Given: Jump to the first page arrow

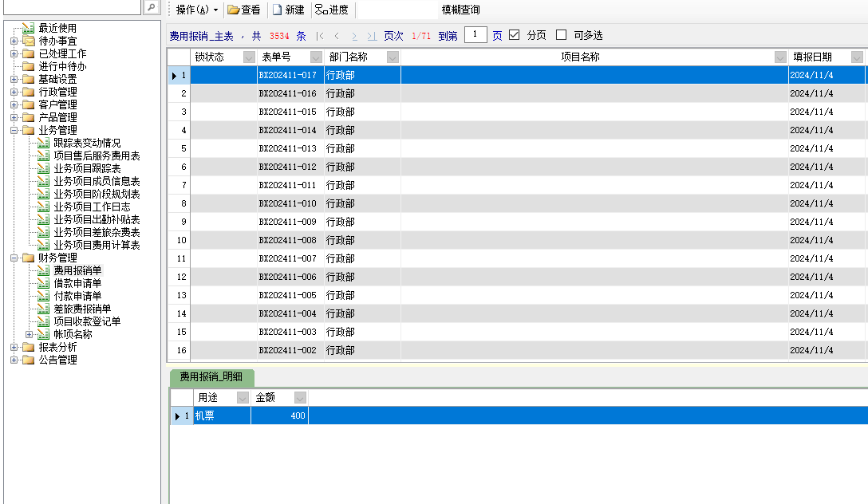Looking at the screenshot, I should 320,36.
